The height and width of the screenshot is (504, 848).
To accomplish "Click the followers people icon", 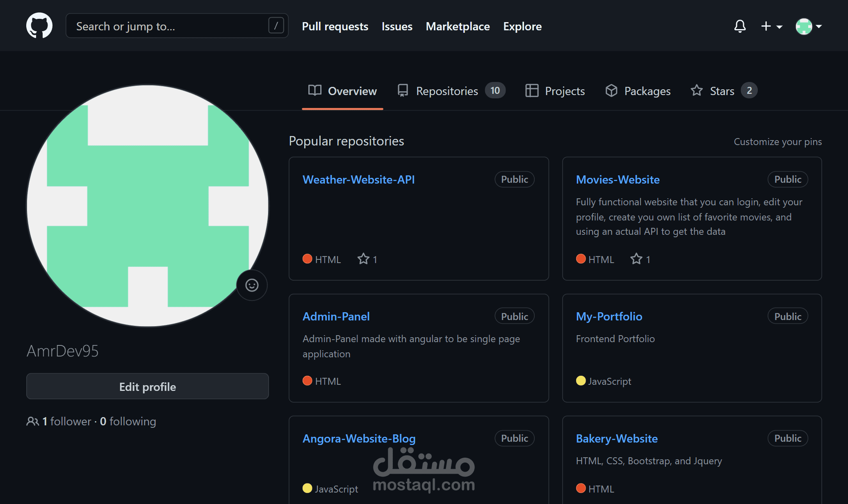I will point(32,421).
